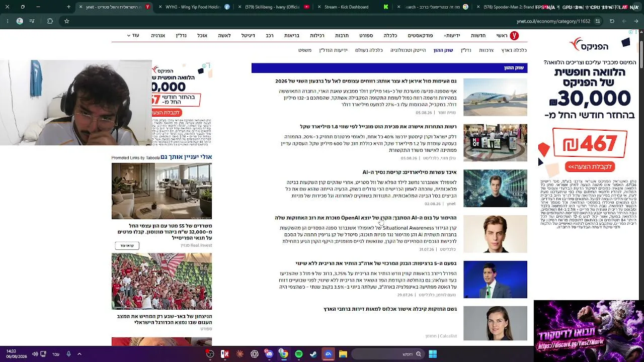644x362 pixels.
Task: Open the red N app on taskbar
Action: 225,354
